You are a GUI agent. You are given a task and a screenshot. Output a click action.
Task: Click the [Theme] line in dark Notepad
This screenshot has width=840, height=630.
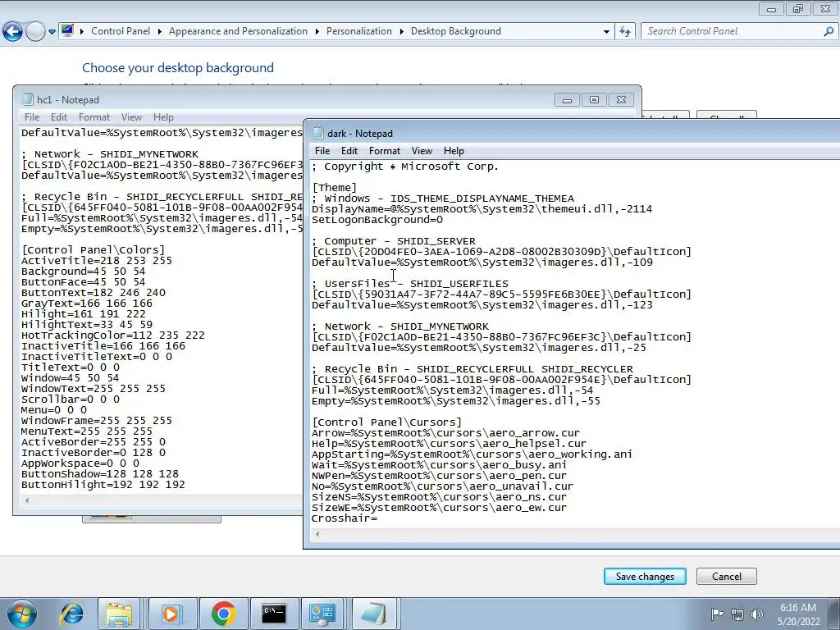point(335,188)
